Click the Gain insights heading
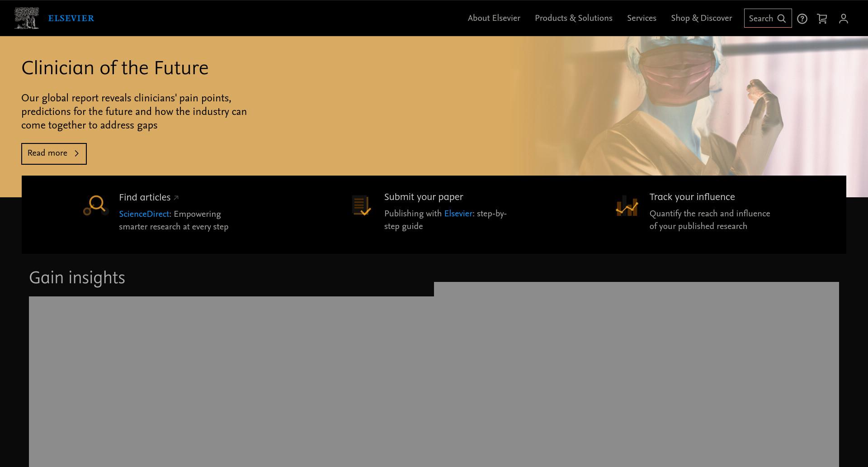Screen dimensions: 868x467 pos(77,278)
